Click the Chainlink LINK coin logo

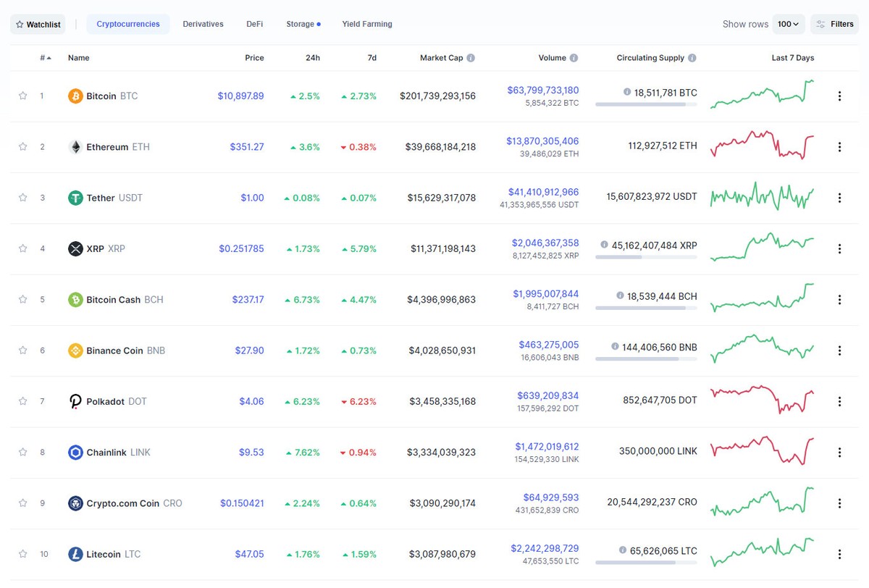75,452
